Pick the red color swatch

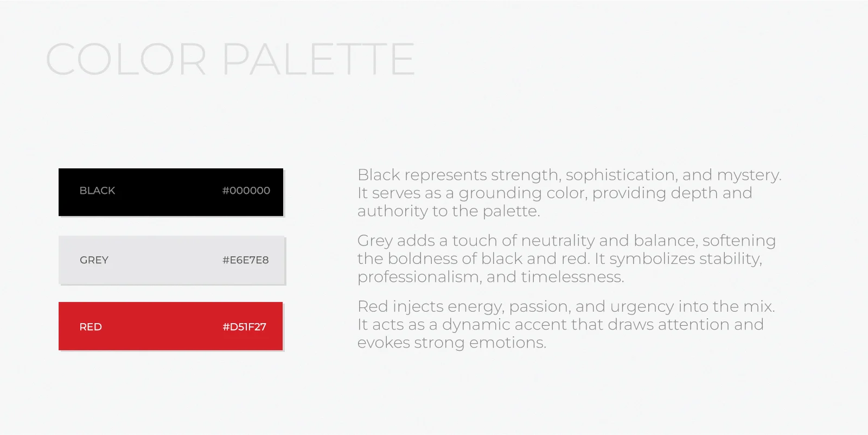170,326
